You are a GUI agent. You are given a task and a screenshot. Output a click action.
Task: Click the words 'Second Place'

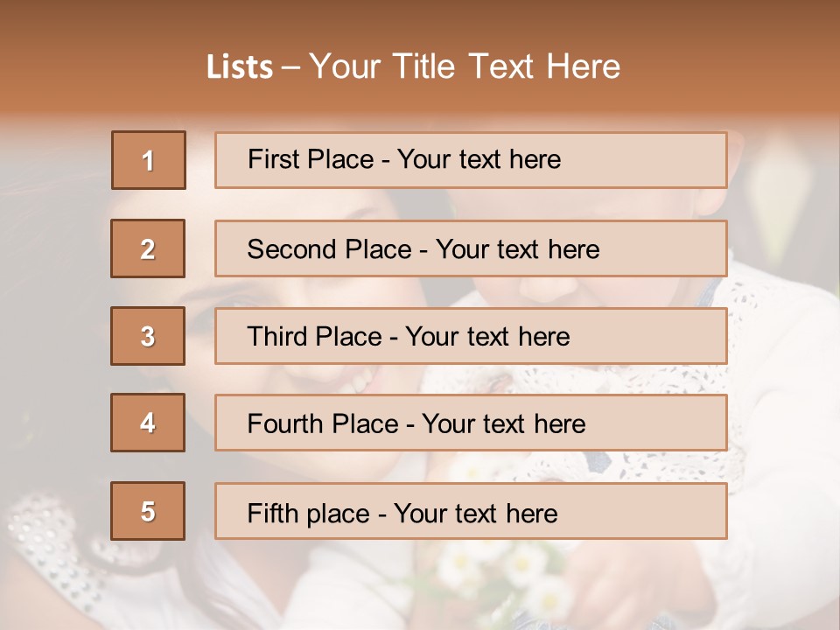(x=330, y=249)
